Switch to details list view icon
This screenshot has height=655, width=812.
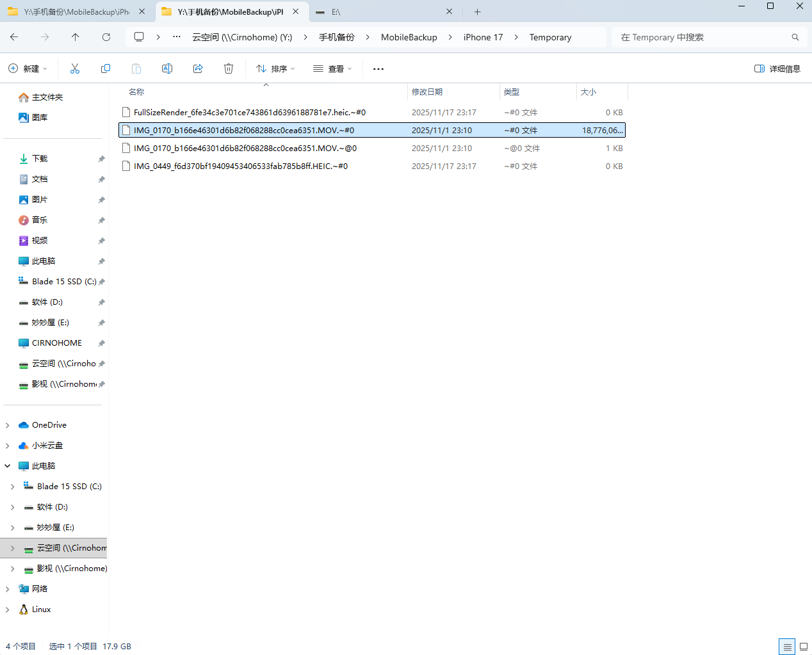787,647
